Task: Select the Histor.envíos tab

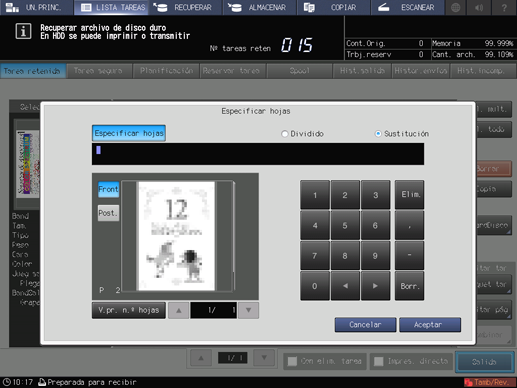Action: 421,71
